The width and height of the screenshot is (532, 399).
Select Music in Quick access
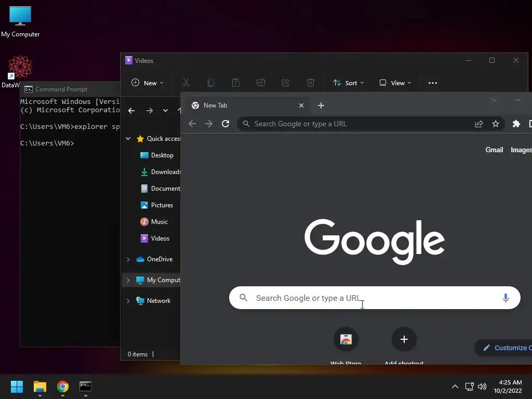[154, 221]
